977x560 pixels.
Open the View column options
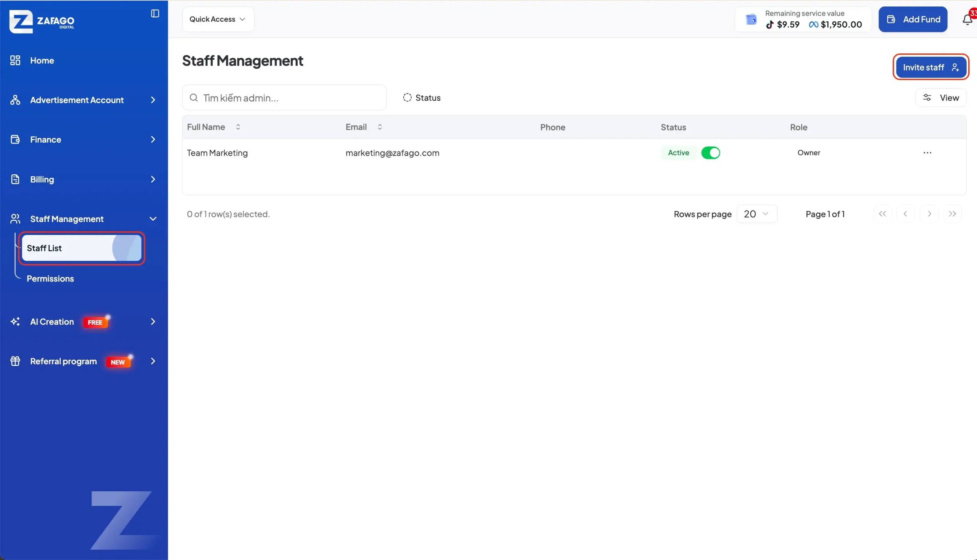(940, 98)
